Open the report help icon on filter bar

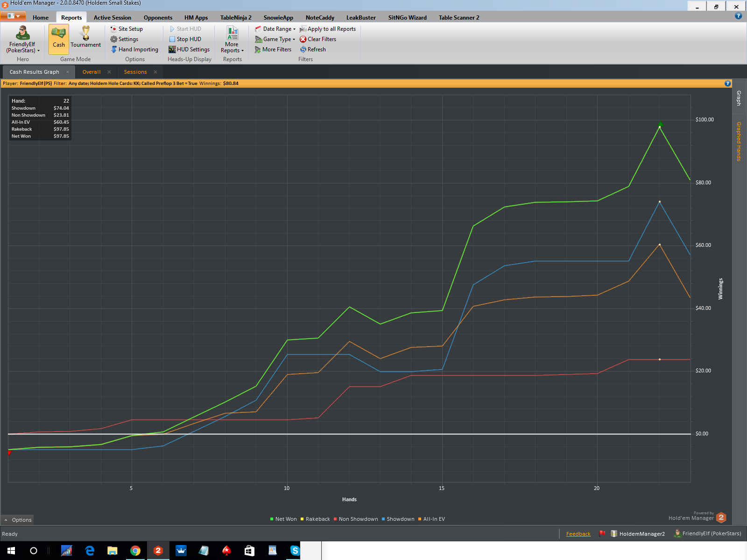coord(727,84)
